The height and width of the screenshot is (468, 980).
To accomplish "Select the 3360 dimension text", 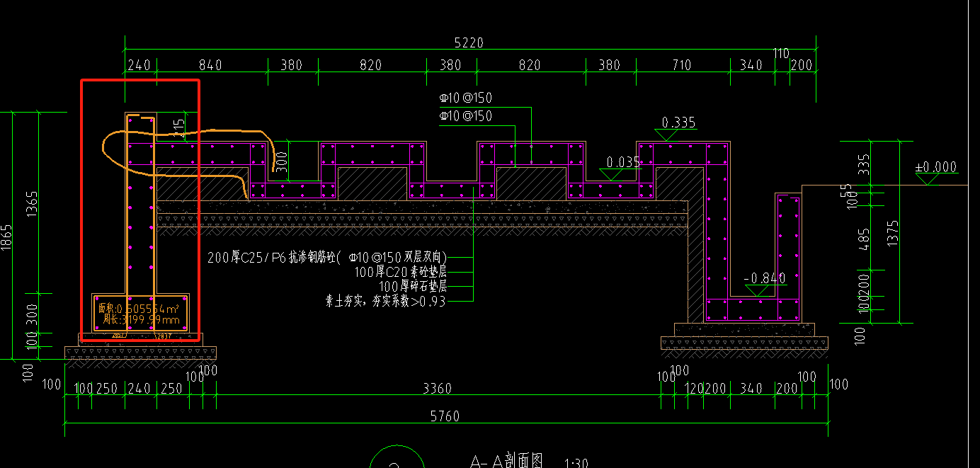I will pyautogui.click(x=437, y=389).
